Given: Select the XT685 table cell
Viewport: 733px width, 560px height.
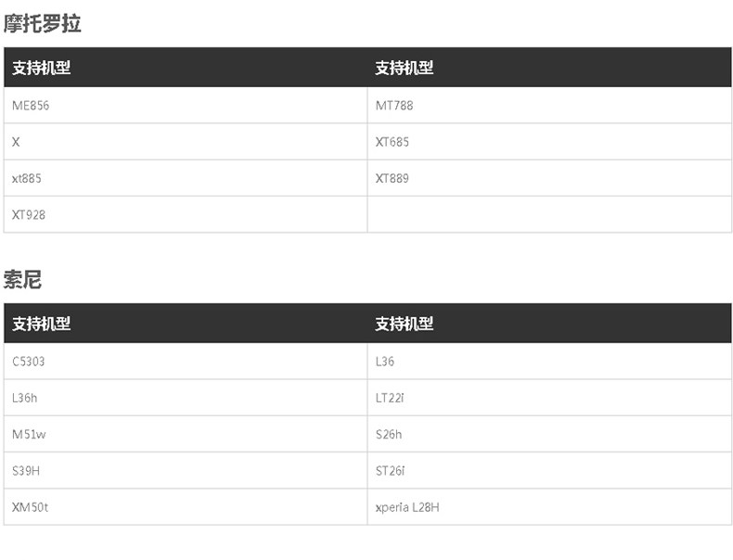Looking at the screenshot, I should point(392,142).
